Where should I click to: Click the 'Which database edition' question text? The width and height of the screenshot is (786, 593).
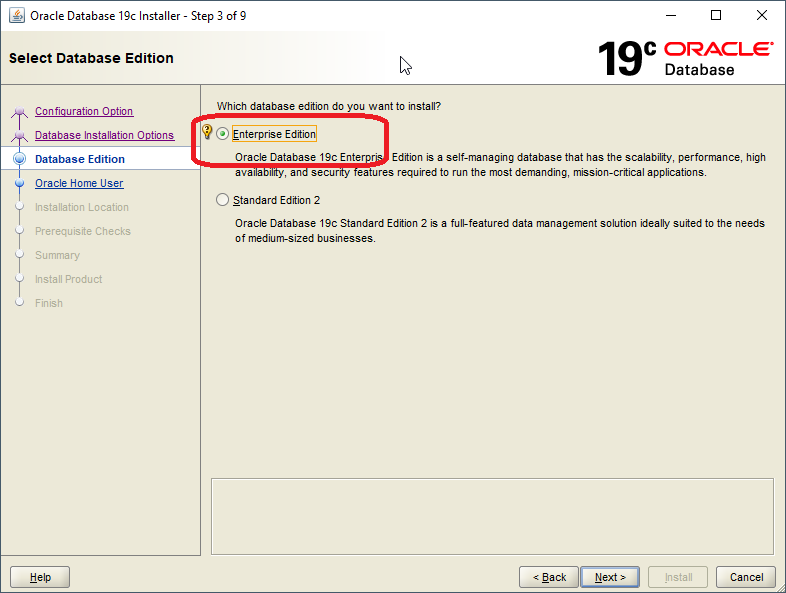[329, 106]
